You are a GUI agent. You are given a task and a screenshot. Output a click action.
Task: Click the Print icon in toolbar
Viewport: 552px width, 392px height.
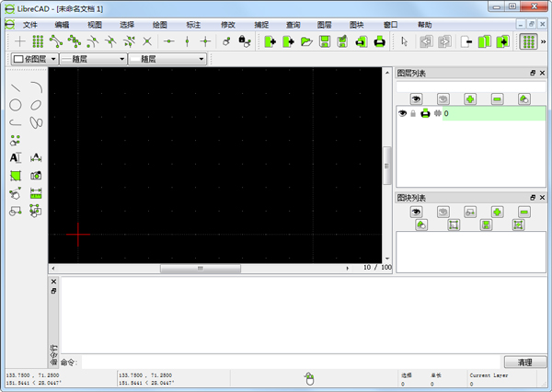click(x=379, y=41)
